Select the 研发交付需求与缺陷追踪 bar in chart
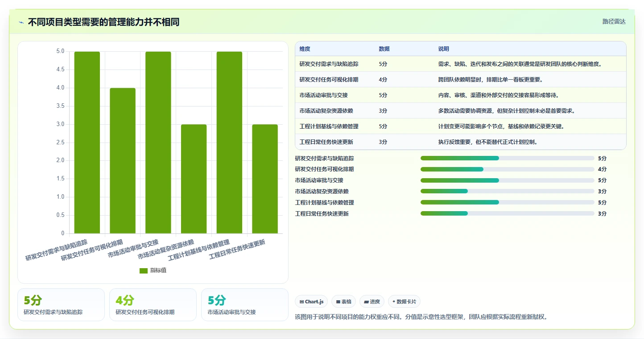 pos(87,143)
